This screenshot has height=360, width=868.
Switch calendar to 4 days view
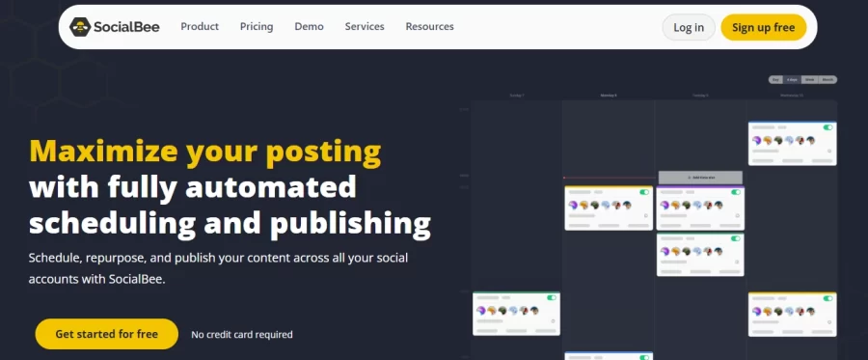pos(792,80)
